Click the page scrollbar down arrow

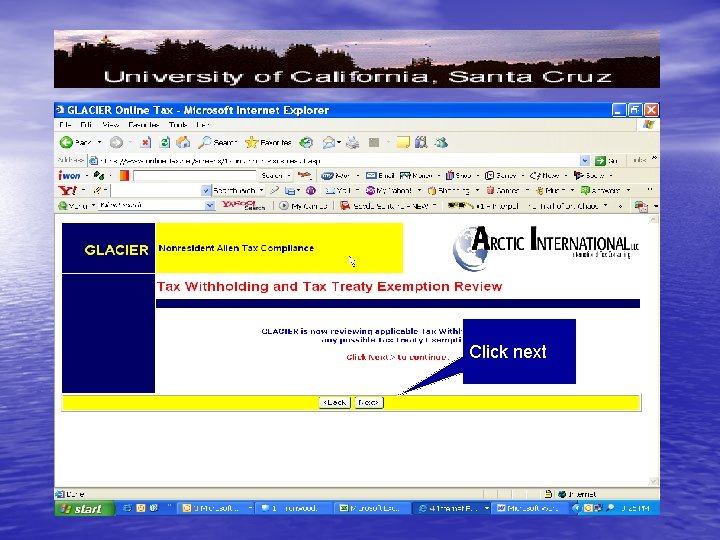pos(653,481)
